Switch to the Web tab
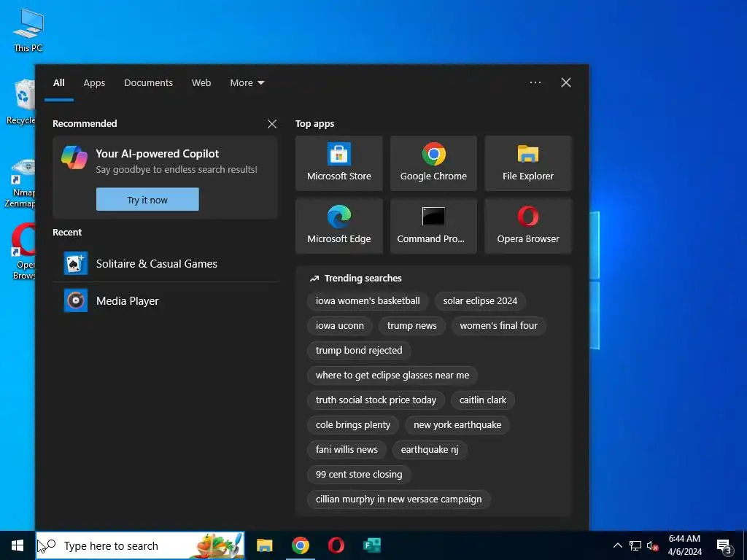The width and height of the screenshot is (747, 560). coord(201,83)
